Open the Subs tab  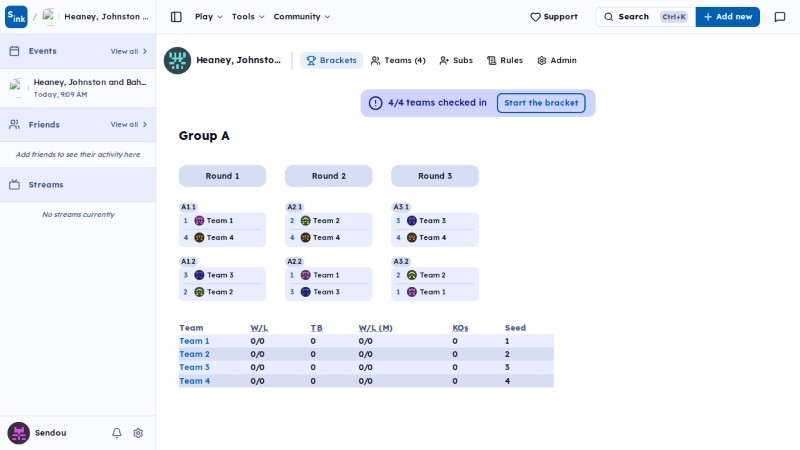pos(456,60)
